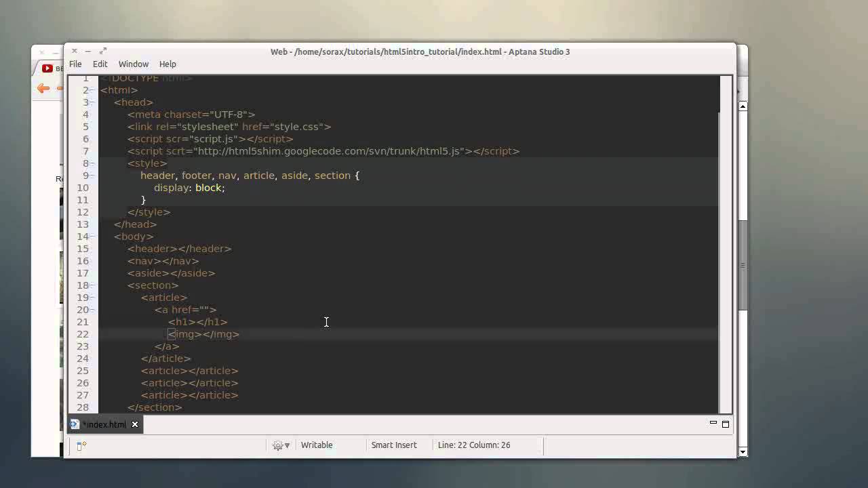
Task: Select the index.html editor tab
Action: [x=105, y=424]
